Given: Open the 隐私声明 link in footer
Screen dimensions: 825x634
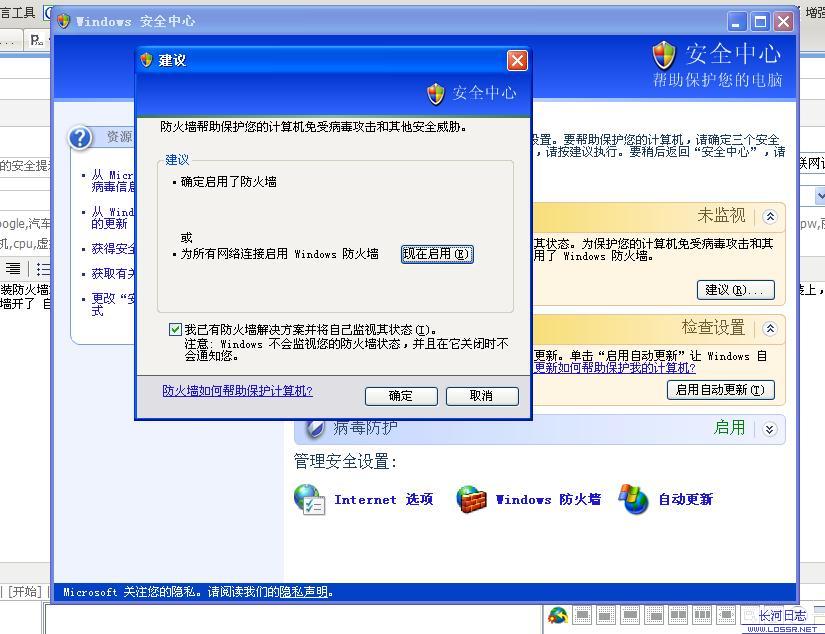Looking at the screenshot, I should [x=304, y=592].
